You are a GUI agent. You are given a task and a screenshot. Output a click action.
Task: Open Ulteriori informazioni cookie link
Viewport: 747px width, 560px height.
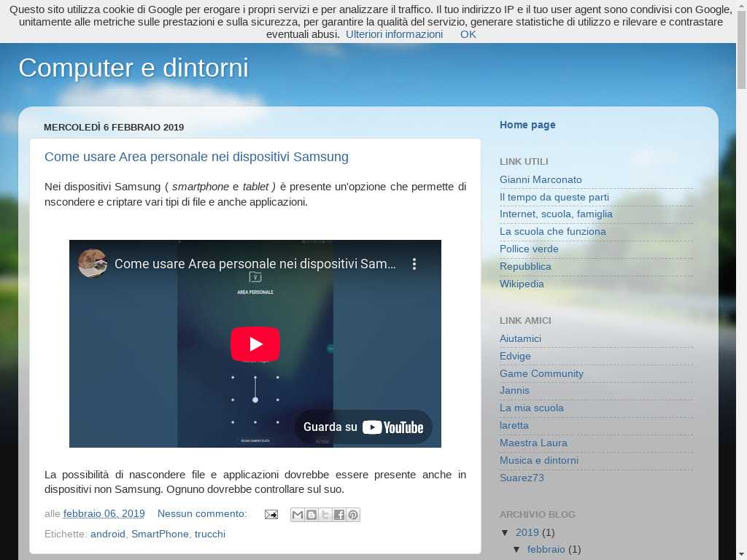point(394,34)
